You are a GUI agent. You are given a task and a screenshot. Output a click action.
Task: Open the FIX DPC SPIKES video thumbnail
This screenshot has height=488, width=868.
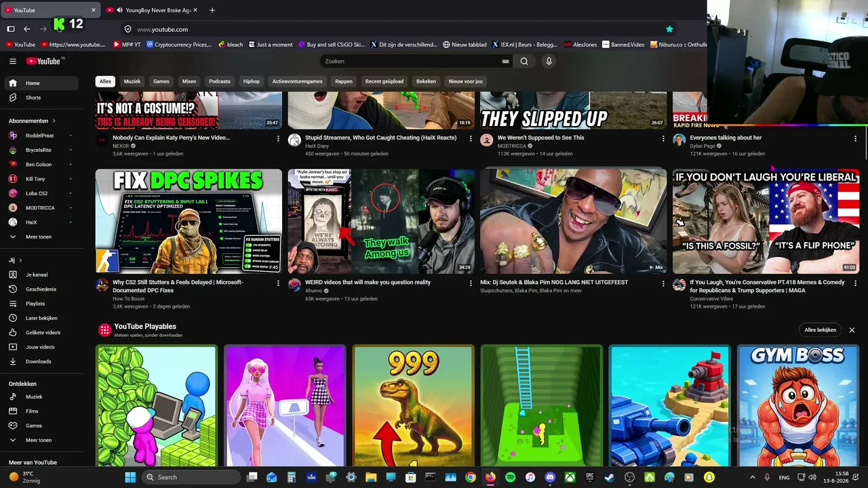tap(189, 221)
